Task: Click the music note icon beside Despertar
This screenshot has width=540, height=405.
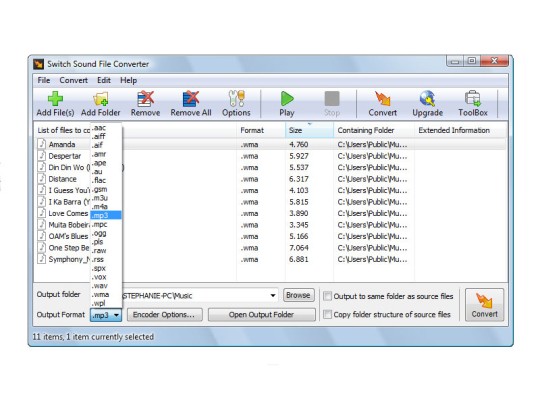Action: (x=42, y=156)
